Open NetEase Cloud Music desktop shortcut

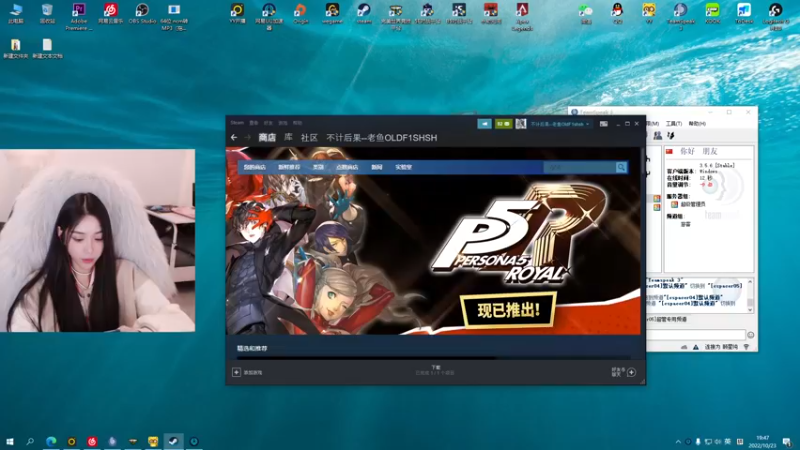tap(110, 14)
